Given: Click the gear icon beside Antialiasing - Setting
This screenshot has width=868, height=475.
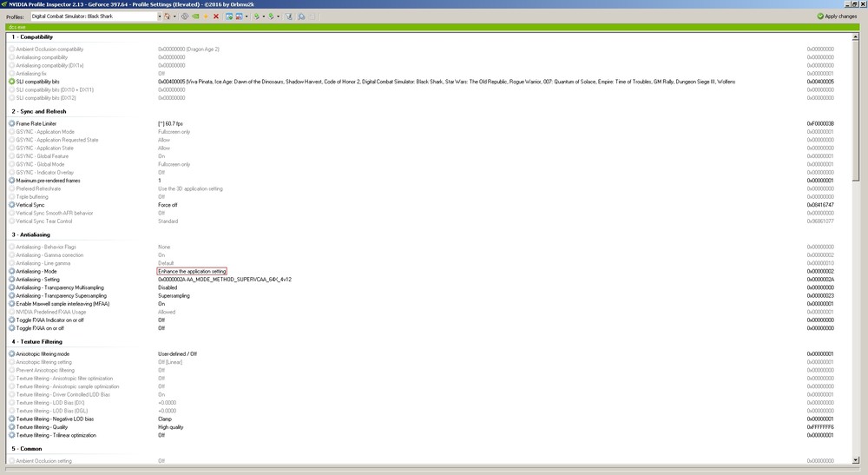Looking at the screenshot, I should 11,280.
